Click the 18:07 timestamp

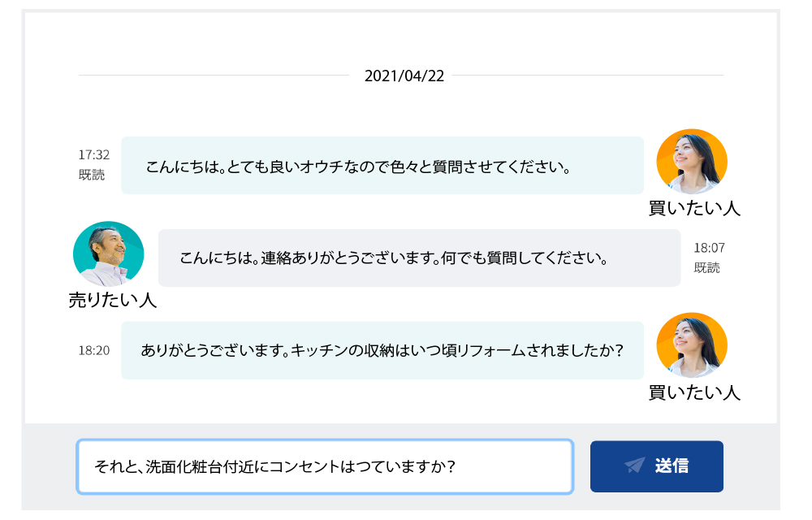[709, 248]
